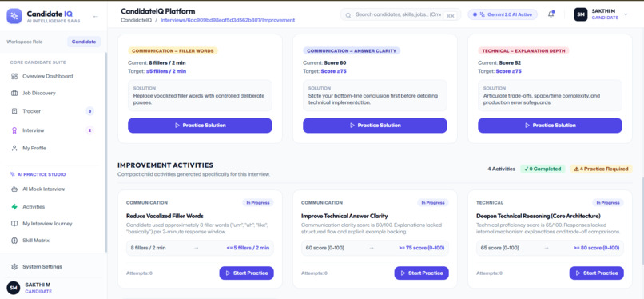Click the My Interview Journey book icon

14,224
